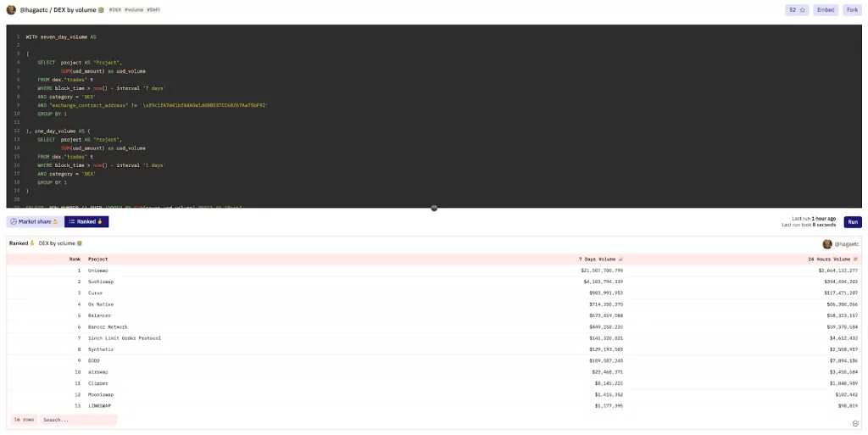Click the Search field below the table
This screenshot has width=868, height=435.
coord(79,420)
